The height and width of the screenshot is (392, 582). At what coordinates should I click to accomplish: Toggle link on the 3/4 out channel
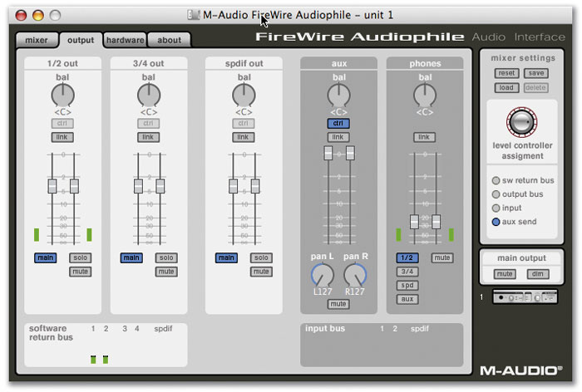149,137
